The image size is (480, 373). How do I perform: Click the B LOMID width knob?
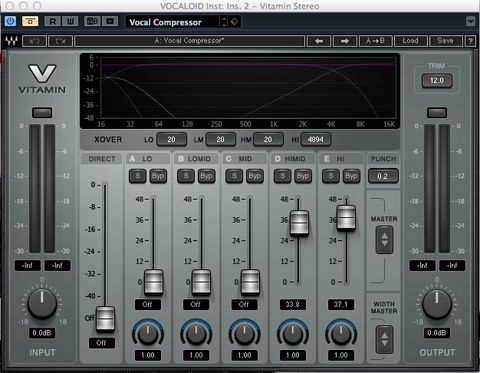(196, 334)
